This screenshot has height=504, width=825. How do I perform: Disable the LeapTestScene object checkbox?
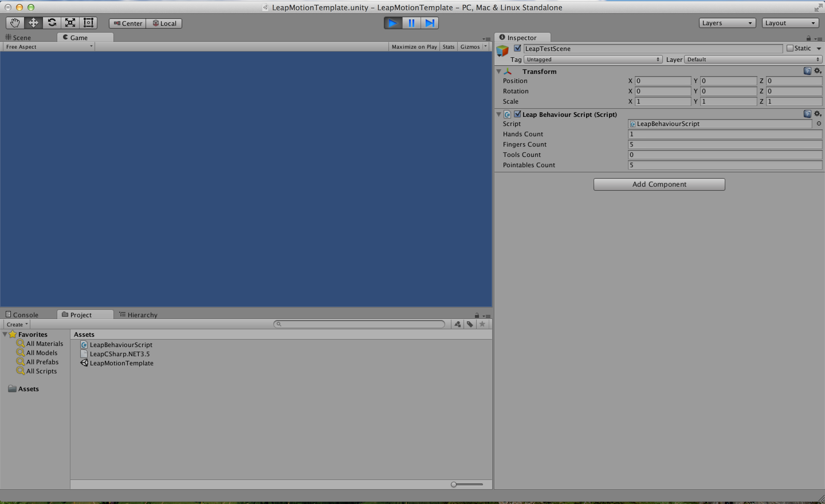point(517,48)
